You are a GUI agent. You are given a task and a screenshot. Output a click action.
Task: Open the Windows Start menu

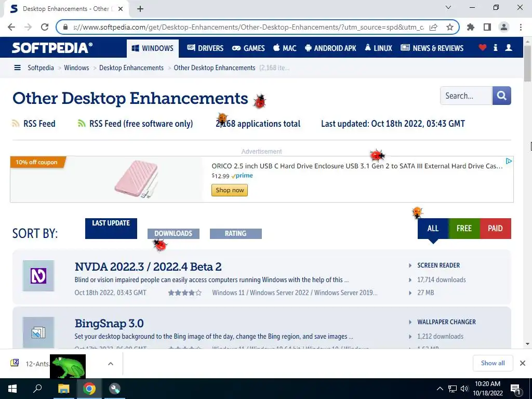pos(12,389)
